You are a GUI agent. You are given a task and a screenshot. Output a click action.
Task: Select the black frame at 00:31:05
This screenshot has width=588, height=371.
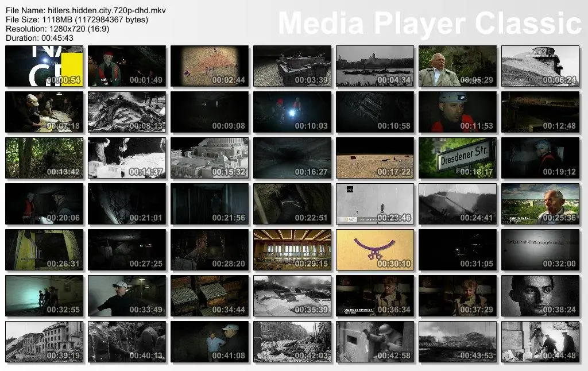pyautogui.click(x=458, y=250)
